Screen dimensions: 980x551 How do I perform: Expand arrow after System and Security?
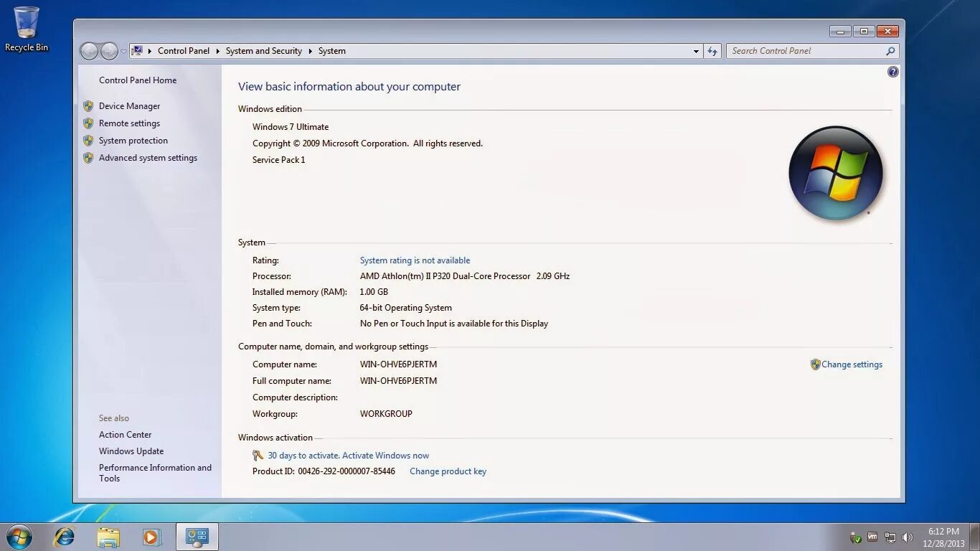(311, 51)
